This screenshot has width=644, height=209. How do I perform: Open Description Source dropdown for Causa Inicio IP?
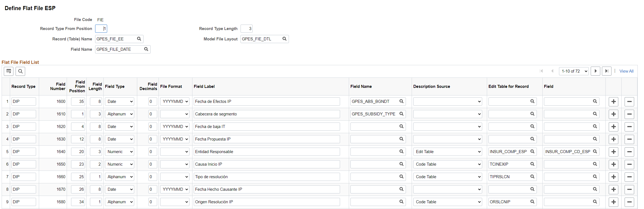coord(447,164)
